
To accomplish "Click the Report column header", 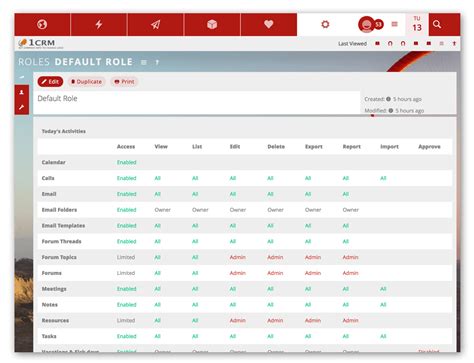I will [x=352, y=147].
